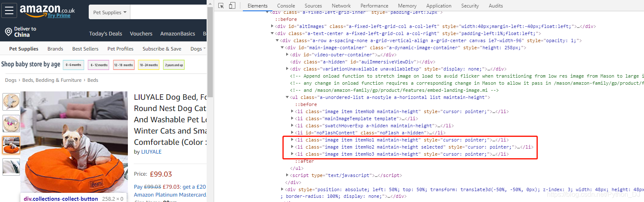Open Subscribe & Save in pet navigation

162,49
